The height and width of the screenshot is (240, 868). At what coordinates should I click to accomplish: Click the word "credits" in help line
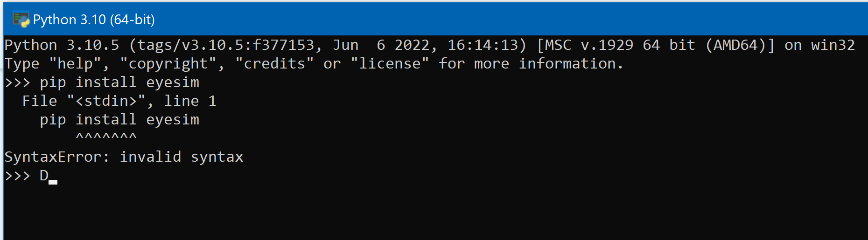[x=274, y=64]
